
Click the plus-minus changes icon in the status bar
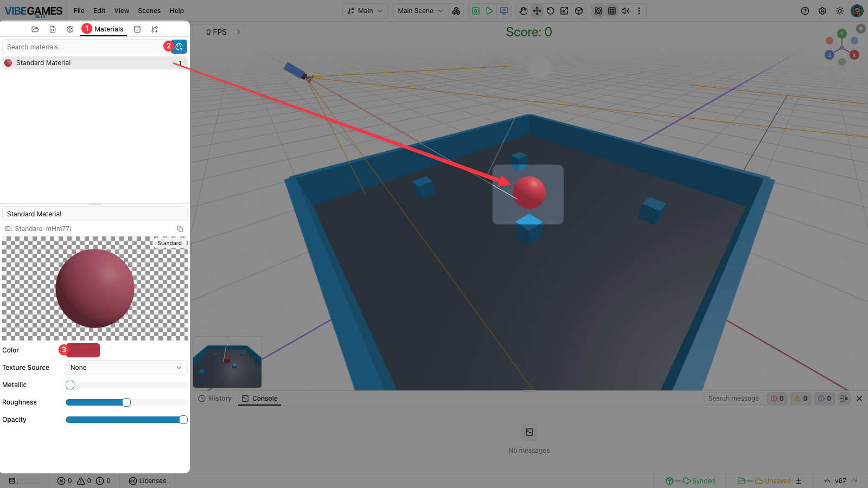pyautogui.click(x=799, y=481)
